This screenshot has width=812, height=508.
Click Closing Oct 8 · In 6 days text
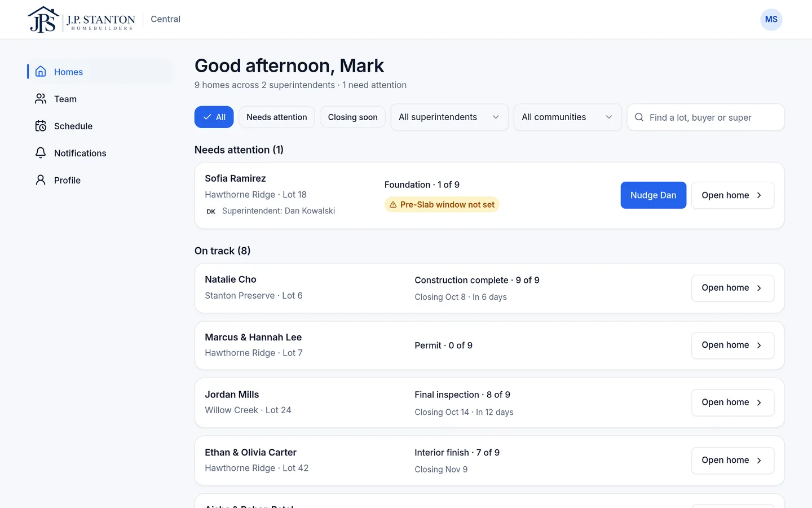click(461, 297)
